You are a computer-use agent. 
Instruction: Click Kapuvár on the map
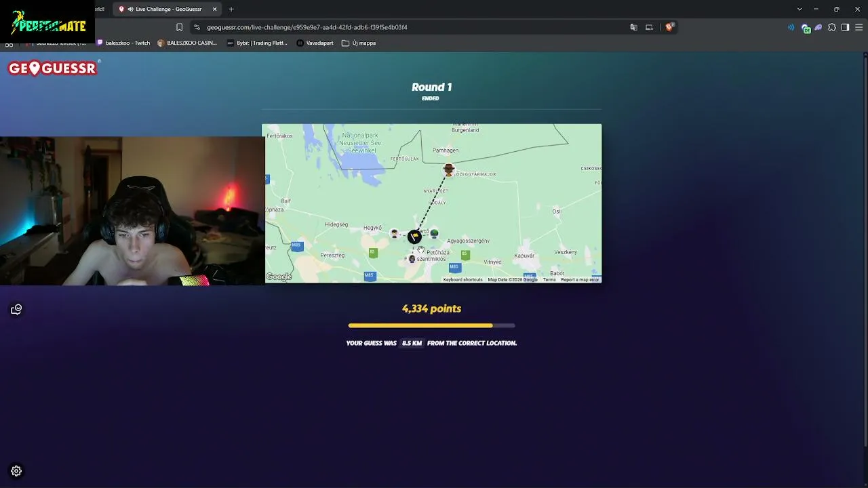(x=524, y=256)
